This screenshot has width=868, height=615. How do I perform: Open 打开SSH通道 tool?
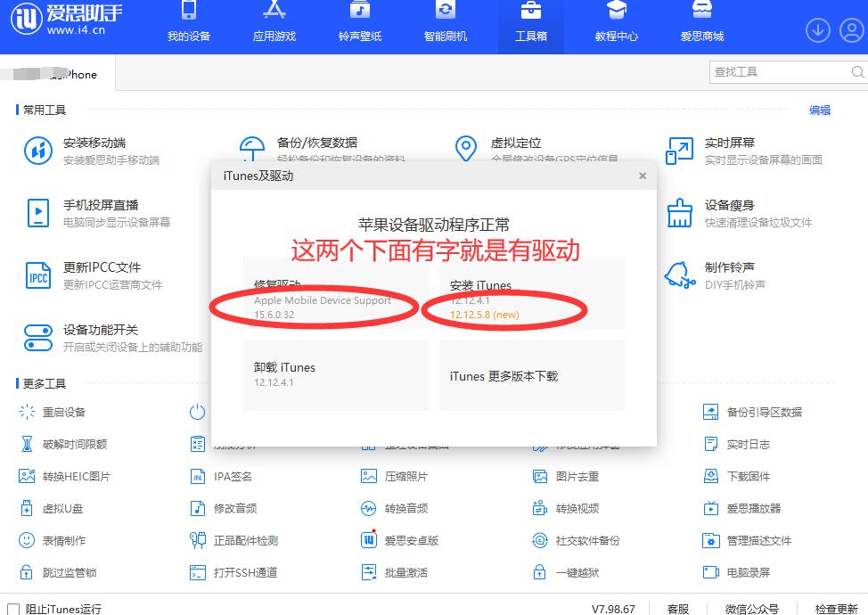(x=233, y=572)
